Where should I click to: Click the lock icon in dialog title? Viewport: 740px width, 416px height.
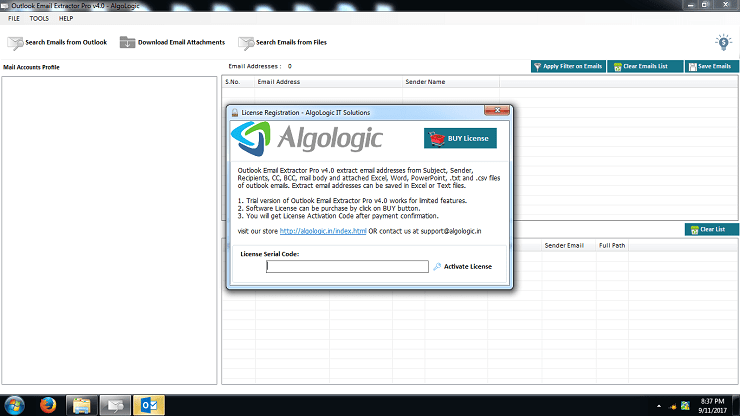235,113
